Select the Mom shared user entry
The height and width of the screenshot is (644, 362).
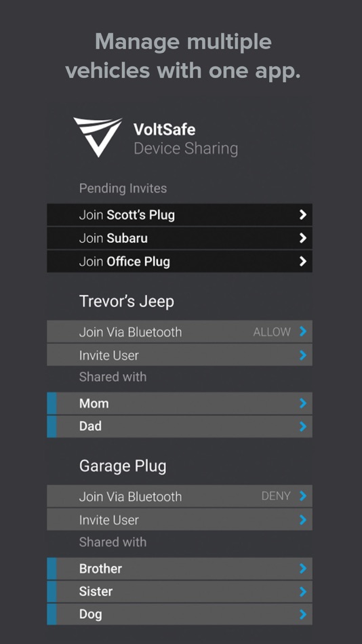(x=180, y=403)
